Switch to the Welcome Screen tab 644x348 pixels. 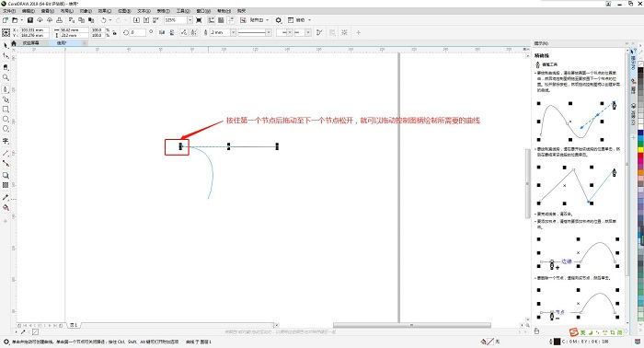point(30,42)
